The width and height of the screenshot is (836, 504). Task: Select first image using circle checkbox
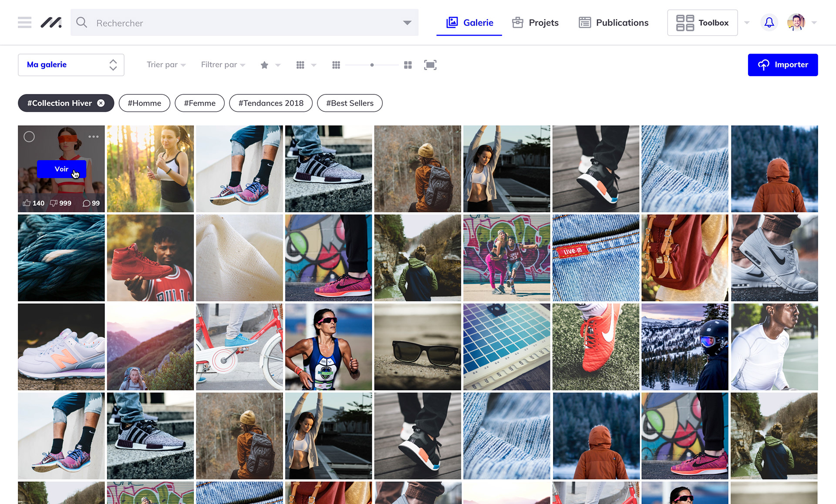(x=29, y=137)
